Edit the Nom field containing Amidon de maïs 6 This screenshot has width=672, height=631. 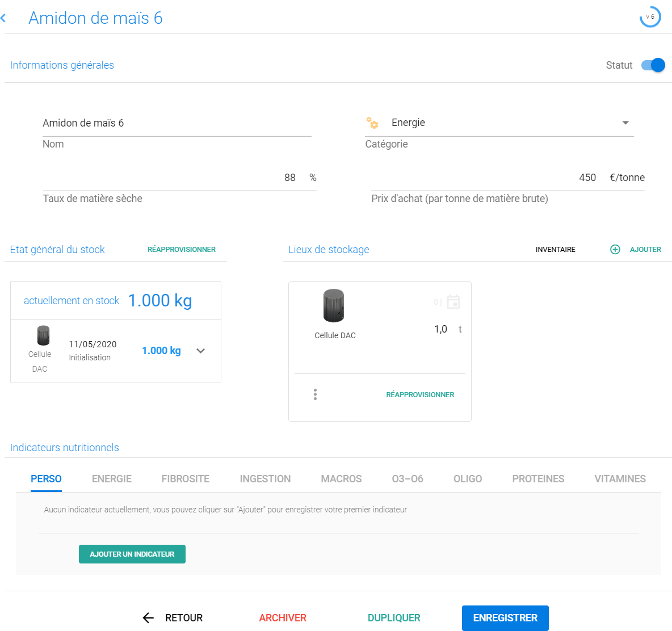point(177,123)
